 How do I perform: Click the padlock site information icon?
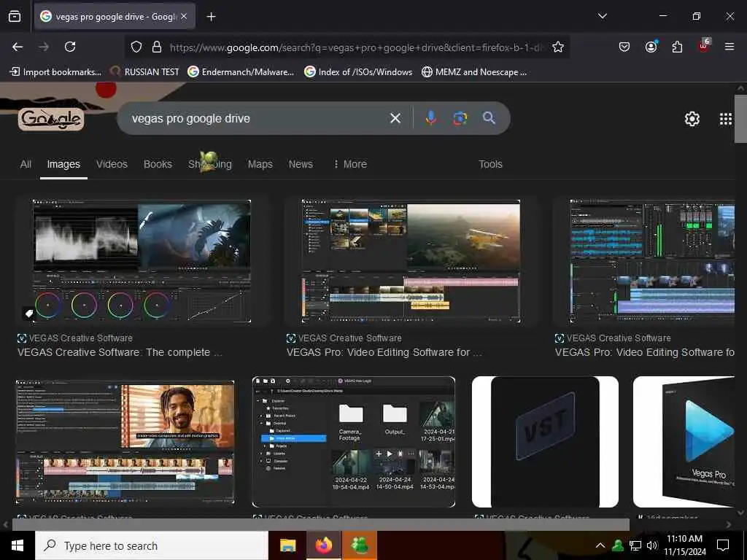[156, 47]
